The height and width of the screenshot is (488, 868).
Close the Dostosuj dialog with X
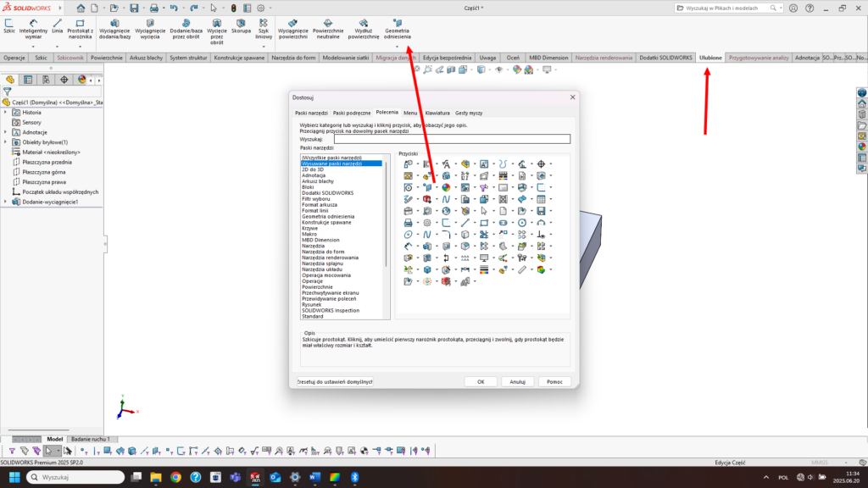pyautogui.click(x=572, y=97)
